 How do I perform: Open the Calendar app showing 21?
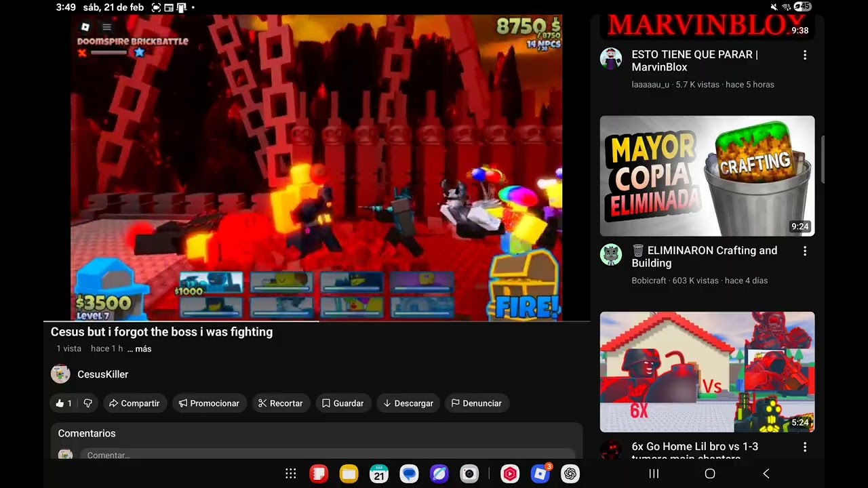coord(379,474)
